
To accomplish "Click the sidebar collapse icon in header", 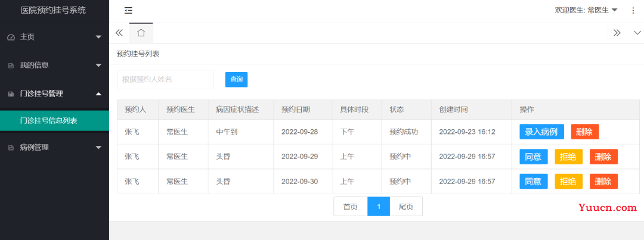I will coord(128,10).
